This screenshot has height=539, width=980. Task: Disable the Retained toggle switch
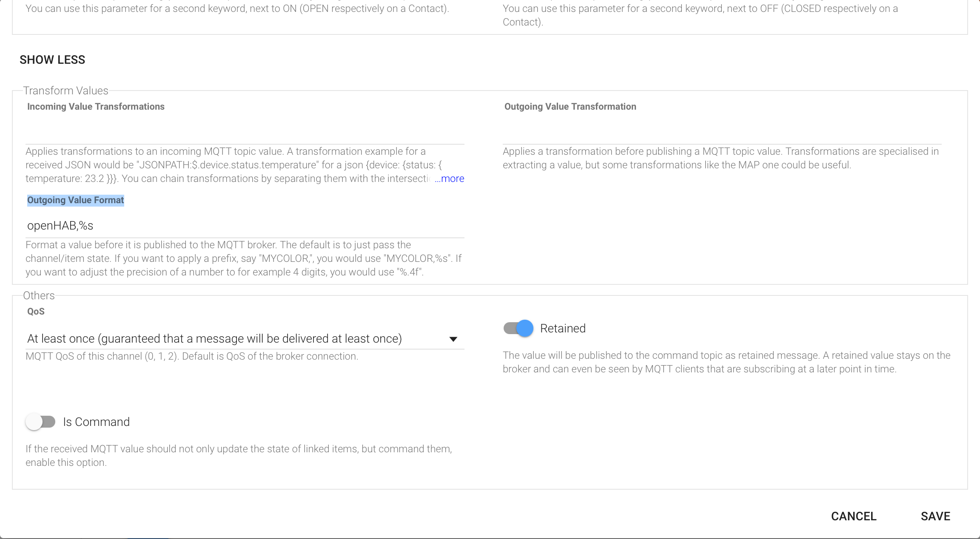[518, 328]
